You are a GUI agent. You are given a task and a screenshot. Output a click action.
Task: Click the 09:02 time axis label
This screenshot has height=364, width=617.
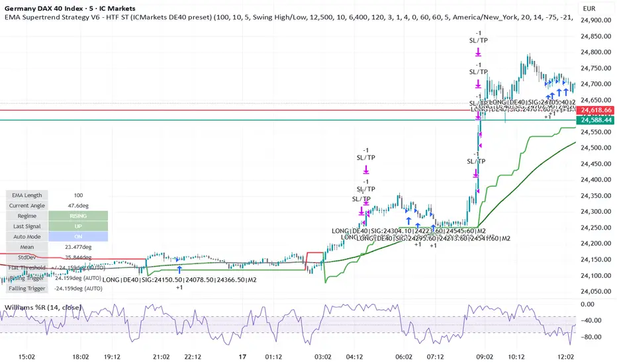[485, 357]
